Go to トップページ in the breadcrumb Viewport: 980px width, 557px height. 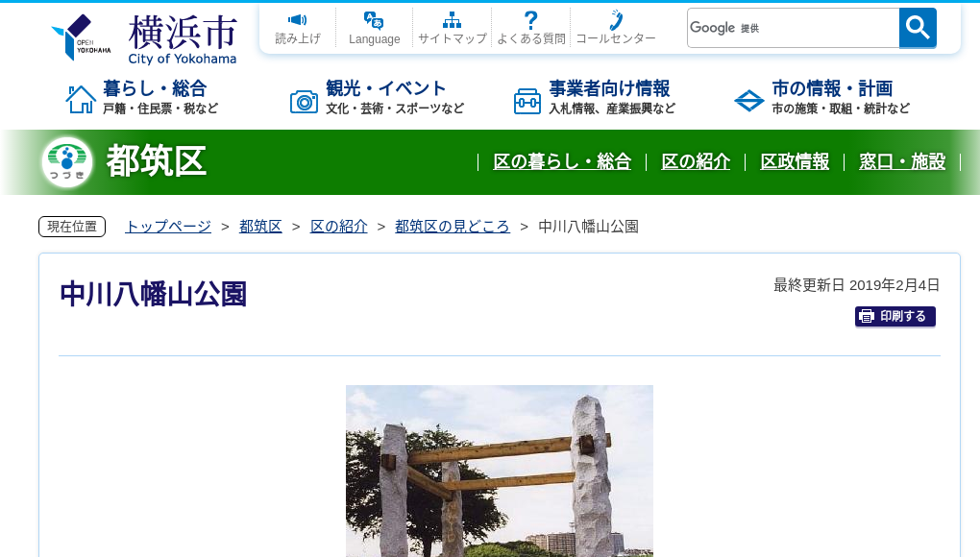[167, 226]
